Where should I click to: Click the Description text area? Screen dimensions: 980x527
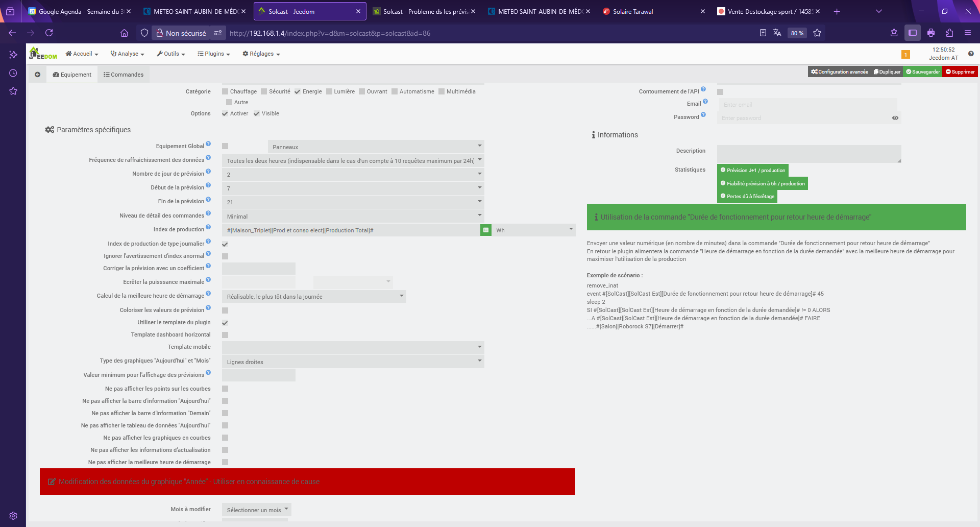pyautogui.click(x=809, y=154)
